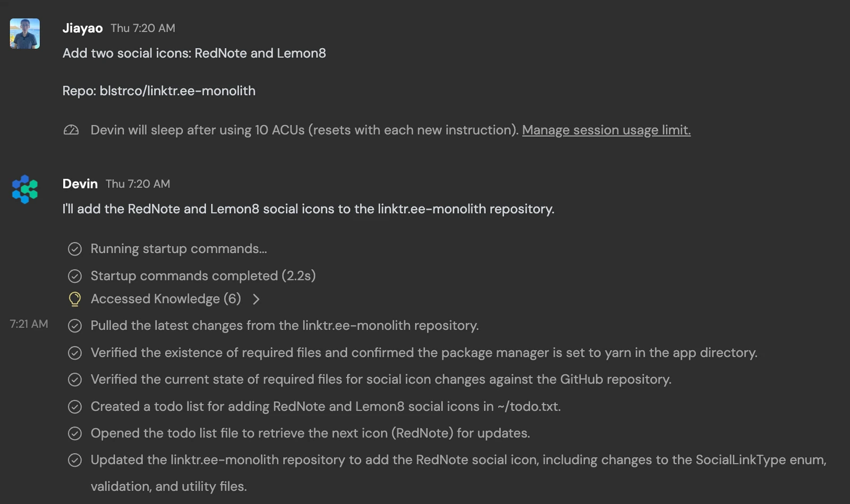Click the Accessed Knowledge lightbulb icon
Image resolution: width=850 pixels, height=504 pixels.
click(75, 300)
